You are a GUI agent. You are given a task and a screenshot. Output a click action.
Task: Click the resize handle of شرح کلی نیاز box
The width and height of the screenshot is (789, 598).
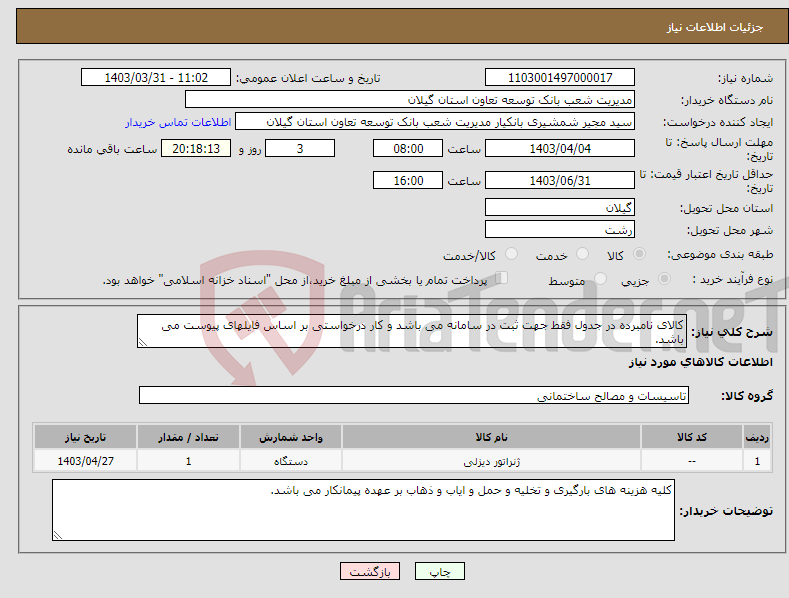coord(143,342)
